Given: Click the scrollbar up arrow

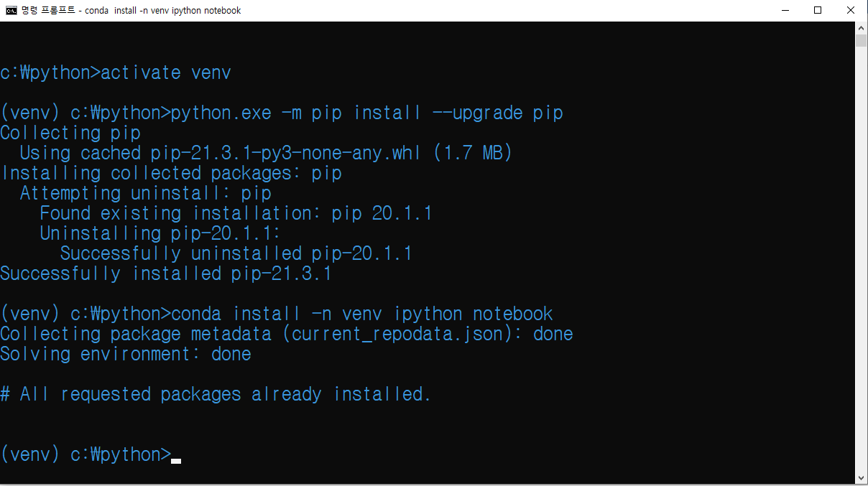Looking at the screenshot, I should pyautogui.click(x=861, y=27).
